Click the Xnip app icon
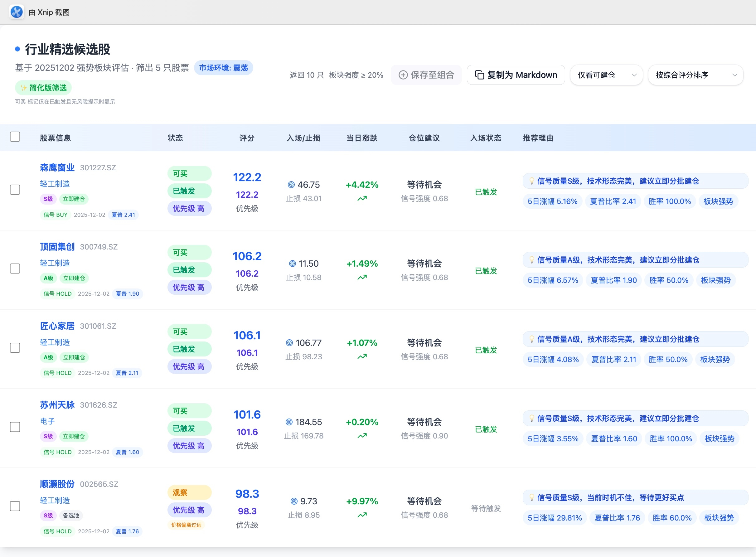 coord(17,12)
